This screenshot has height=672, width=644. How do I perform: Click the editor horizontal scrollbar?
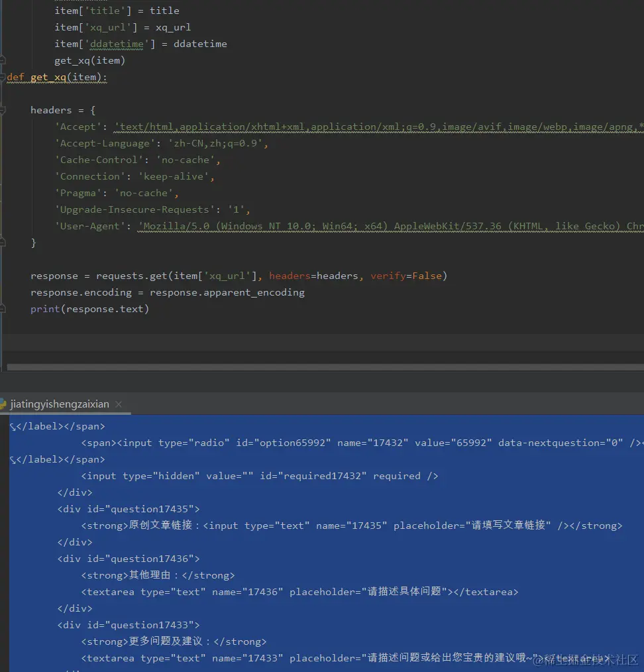click(325, 367)
